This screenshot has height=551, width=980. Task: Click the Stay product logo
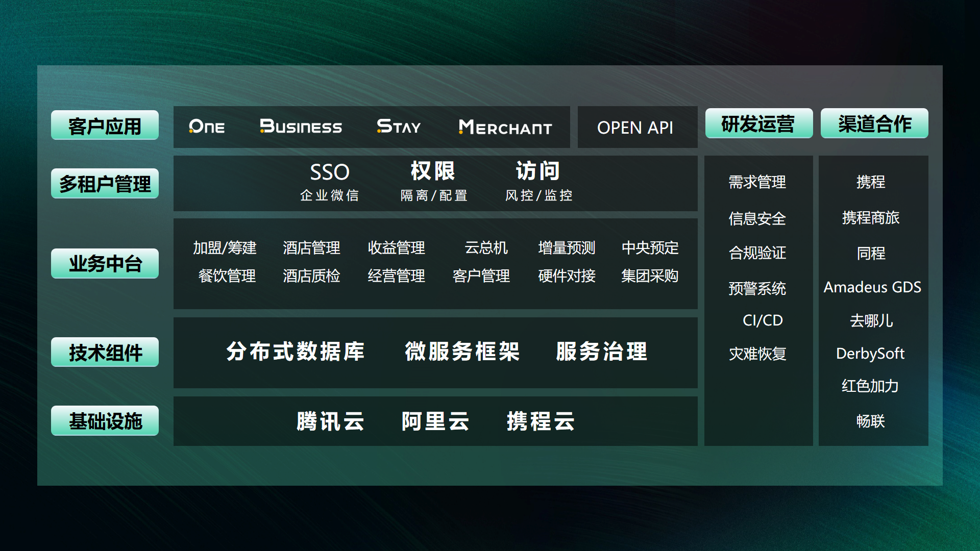[399, 127]
